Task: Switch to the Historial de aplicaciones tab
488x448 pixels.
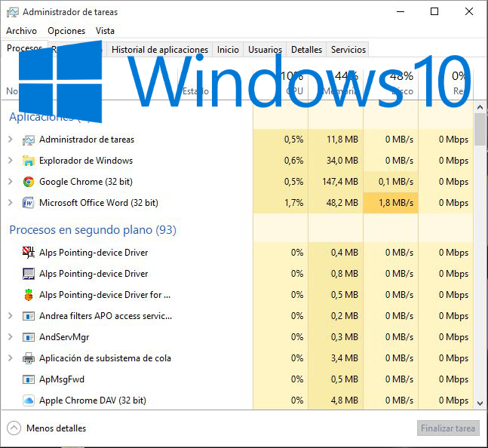Action: click(160, 50)
